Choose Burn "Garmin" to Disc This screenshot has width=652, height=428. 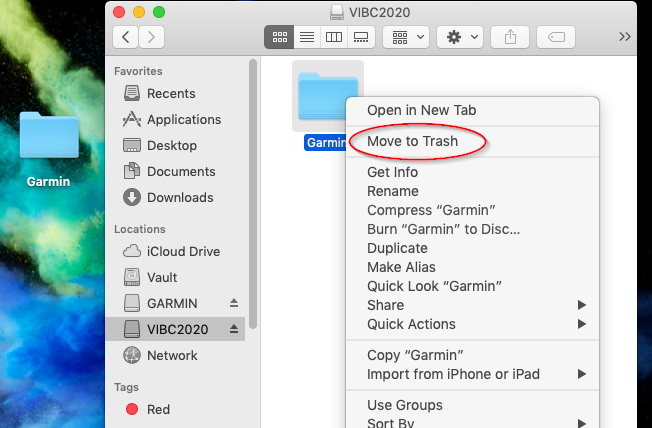(x=472, y=229)
